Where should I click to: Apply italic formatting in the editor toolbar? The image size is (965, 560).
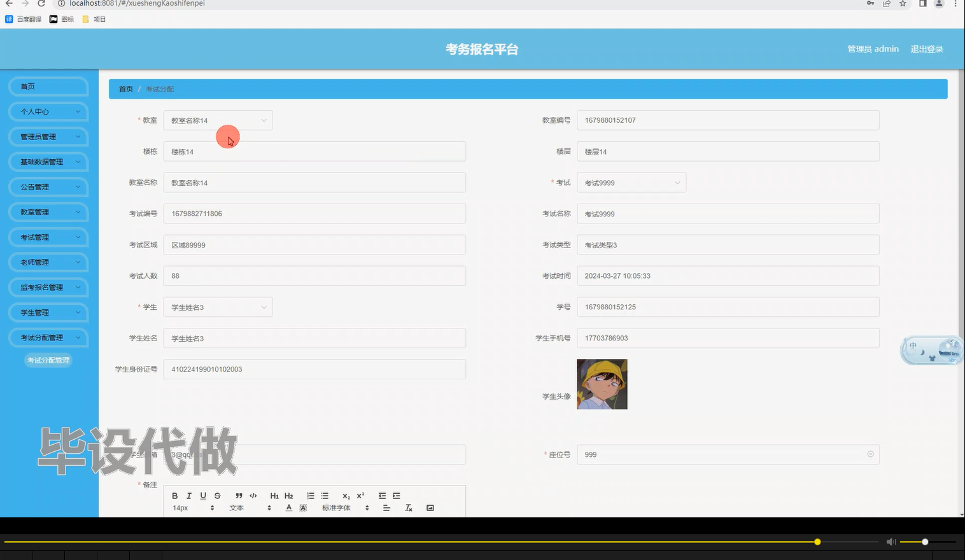pos(188,496)
